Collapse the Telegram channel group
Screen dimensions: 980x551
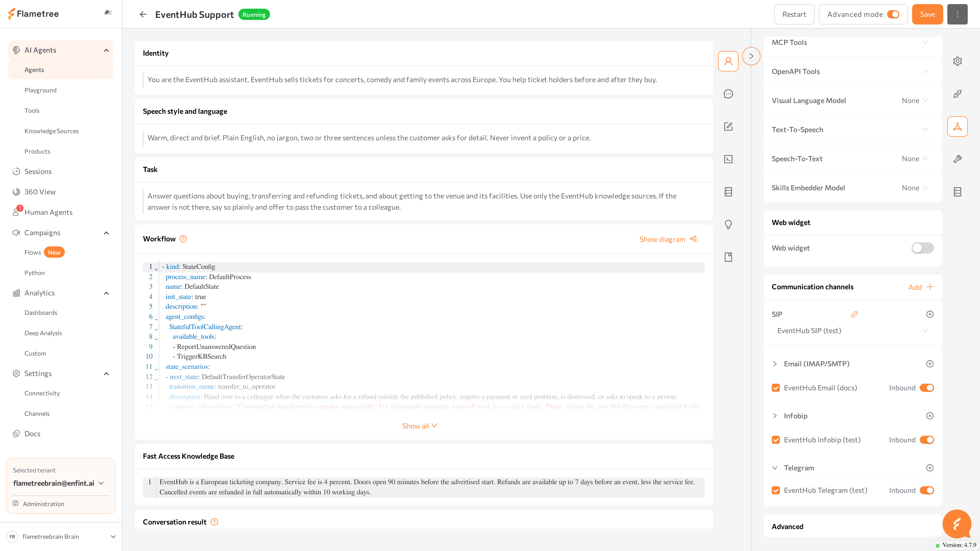[x=775, y=468]
